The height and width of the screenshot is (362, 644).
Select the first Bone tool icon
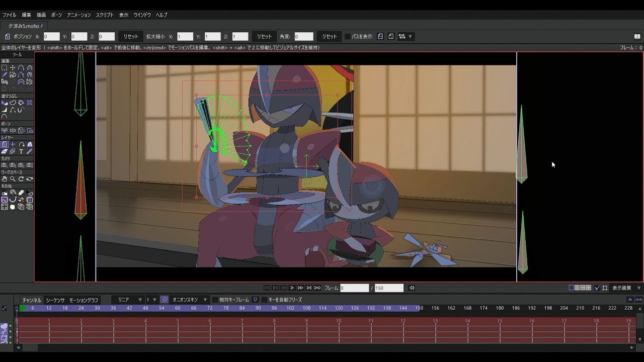tap(4, 130)
